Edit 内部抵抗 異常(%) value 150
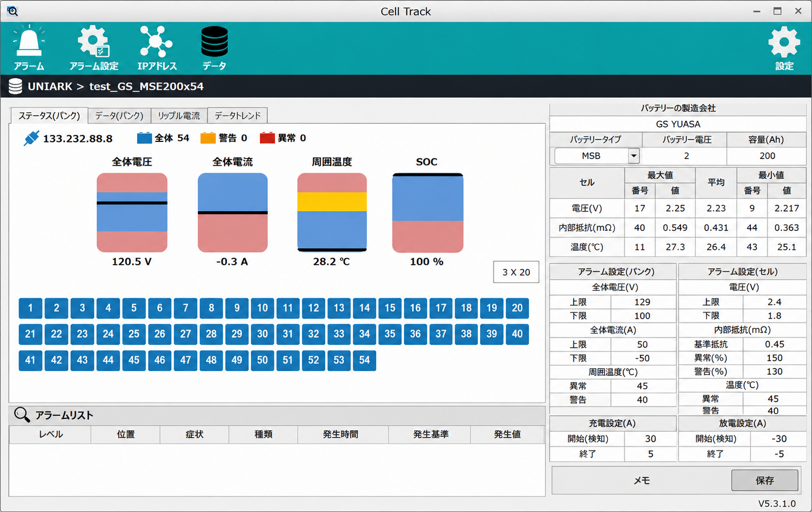This screenshot has width=812, height=512. coord(774,358)
